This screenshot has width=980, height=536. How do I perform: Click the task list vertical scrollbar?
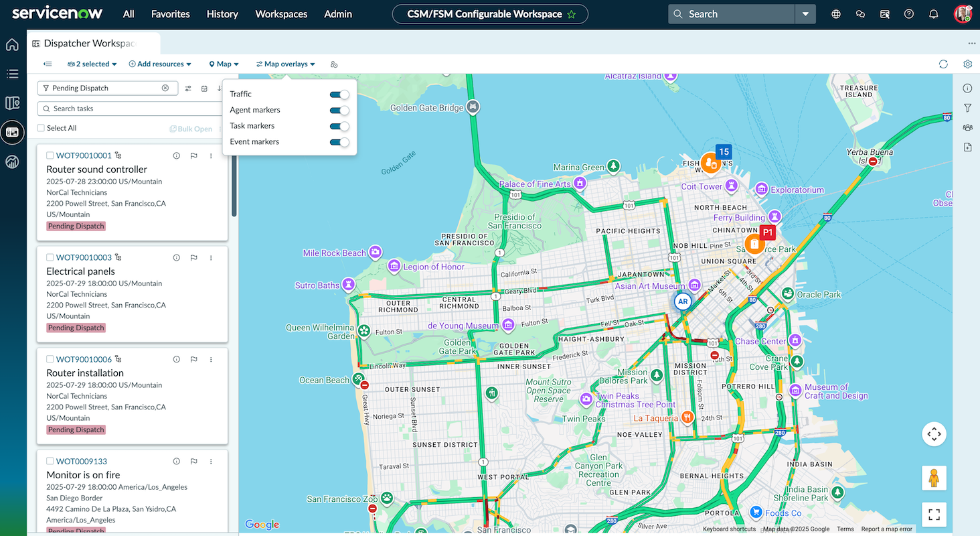point(234,181)
